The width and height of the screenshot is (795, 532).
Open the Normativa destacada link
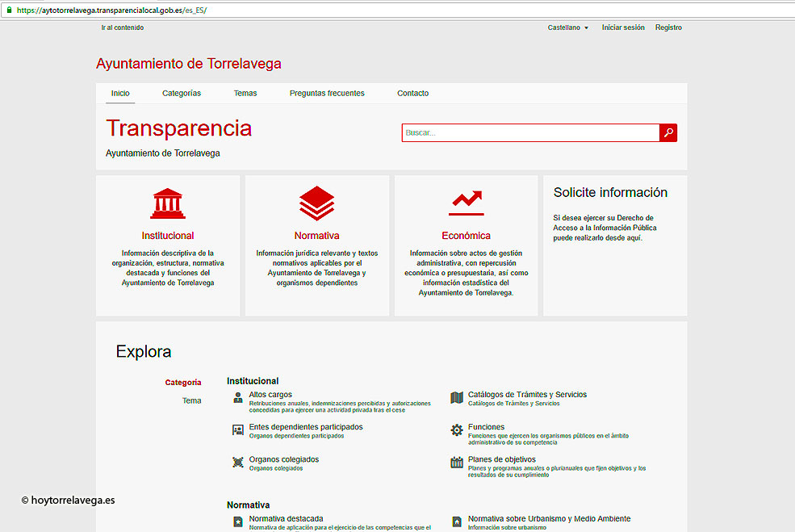tap(286, 519)
